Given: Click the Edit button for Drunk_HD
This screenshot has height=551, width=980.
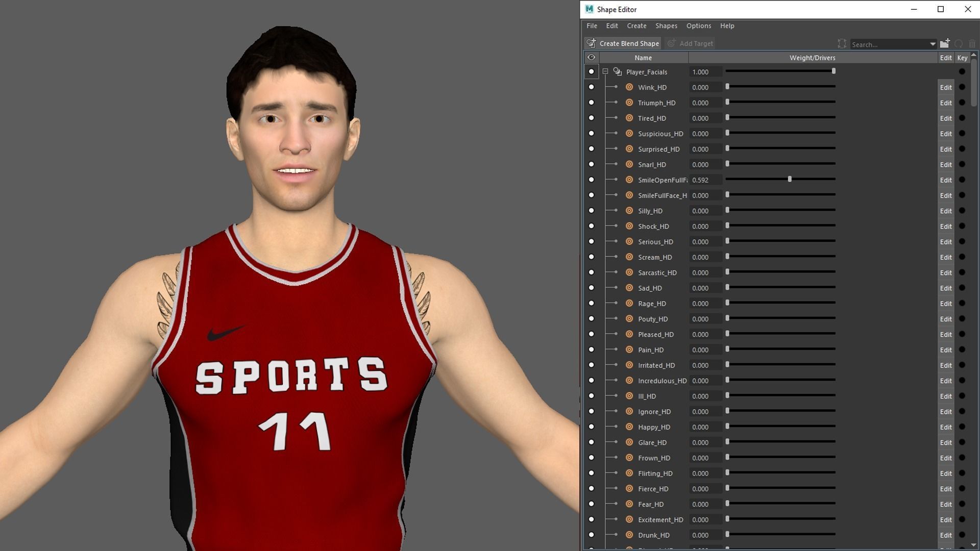Looking at the screenshot, I should tap(946, 535).
